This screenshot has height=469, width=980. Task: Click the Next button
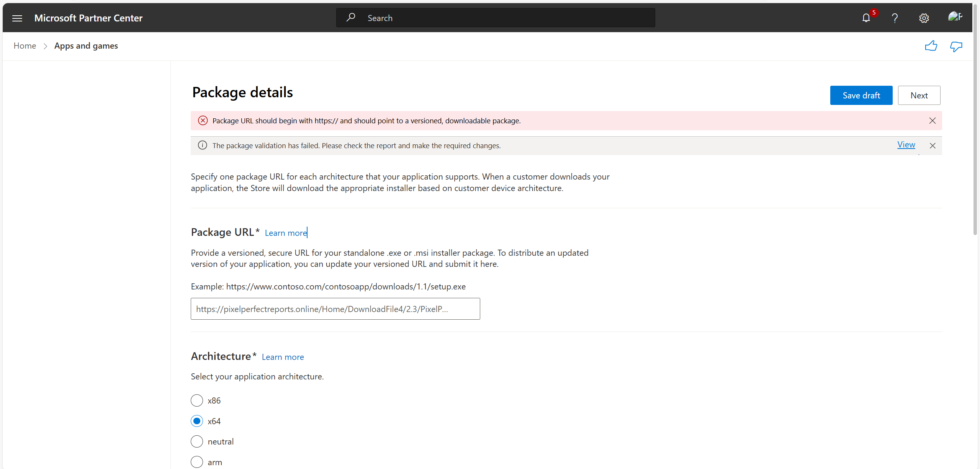(919, 95)
